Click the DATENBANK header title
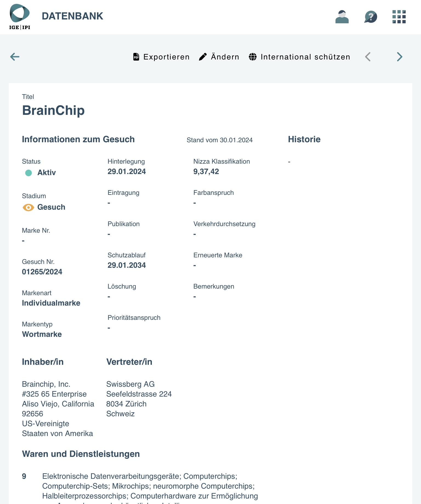Image resolution: width=421 pixels, height=504 pixels. (72, 16)
